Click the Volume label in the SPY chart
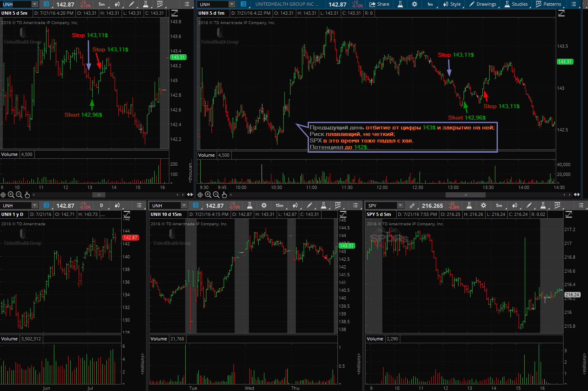Screen dimensions: 588x391 coord(375,339)
